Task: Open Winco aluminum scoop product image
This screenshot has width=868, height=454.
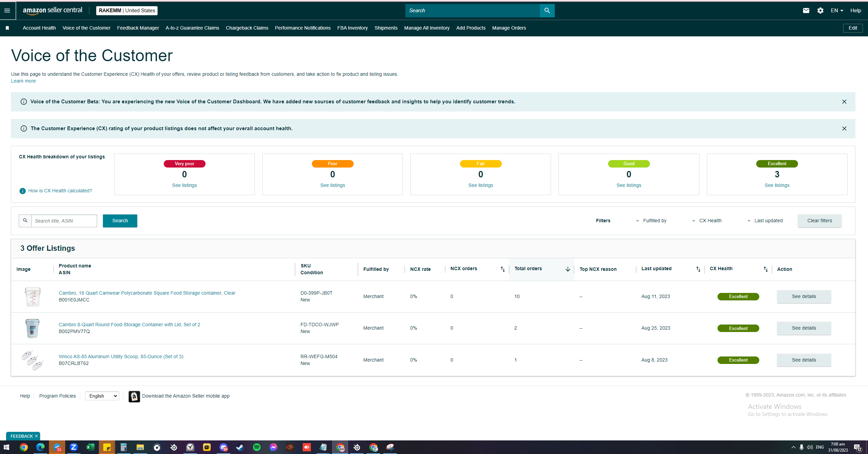Action: click(x=33, y=360)
